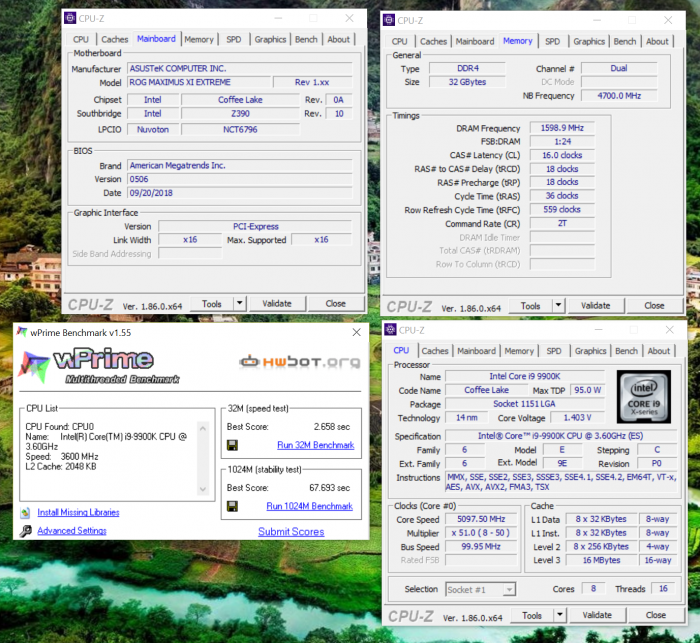Click Tools button in CPU window

click(532, 615)
